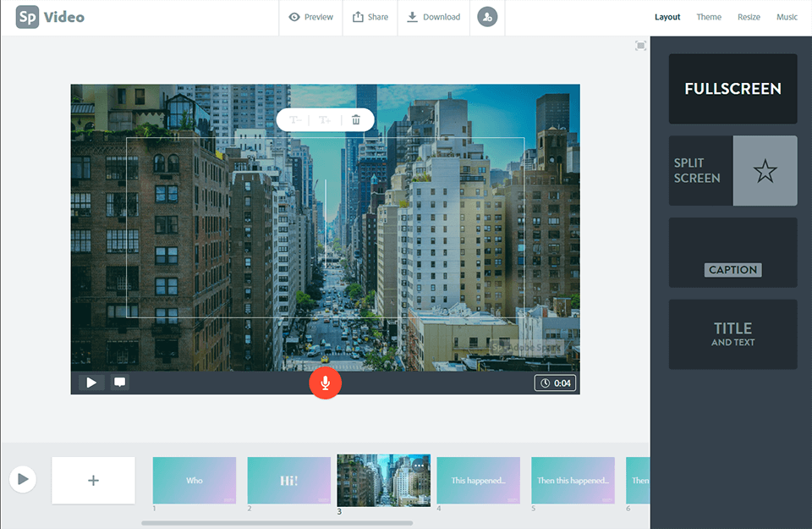
Task: Record voice with red microphone button
Action: 325,383
